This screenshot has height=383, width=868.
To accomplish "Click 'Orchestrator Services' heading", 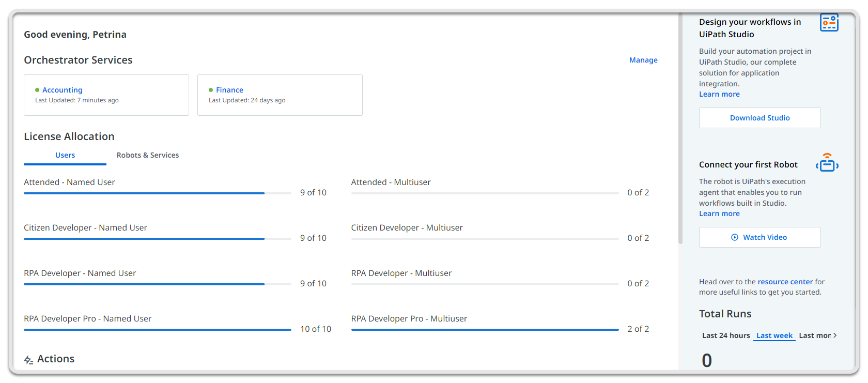I will tap(78, 60).
